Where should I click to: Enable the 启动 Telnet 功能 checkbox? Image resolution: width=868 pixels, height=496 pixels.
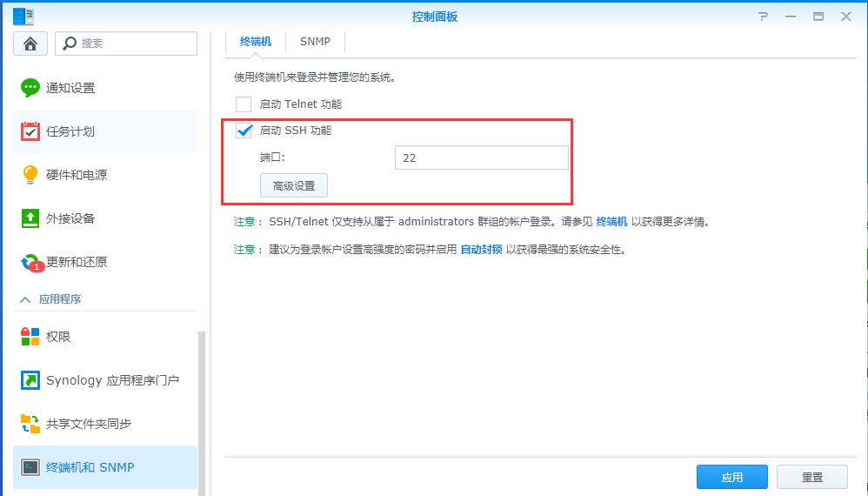click(244, 104)
